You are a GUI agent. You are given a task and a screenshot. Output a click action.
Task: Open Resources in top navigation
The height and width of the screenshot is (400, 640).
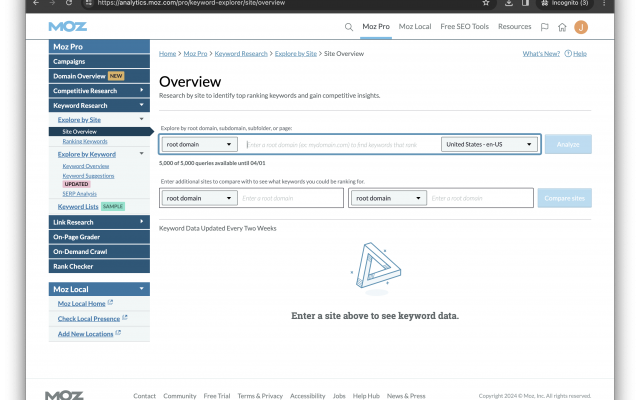click(515, 27)
